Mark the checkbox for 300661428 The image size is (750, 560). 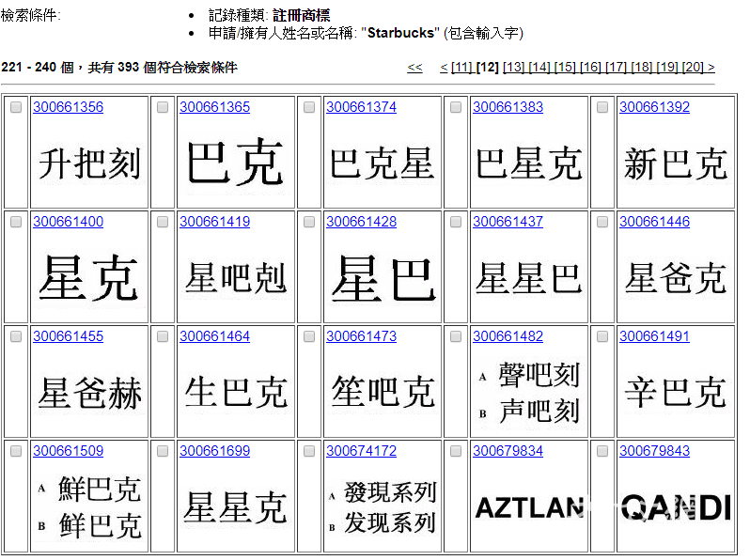point(309,222)
